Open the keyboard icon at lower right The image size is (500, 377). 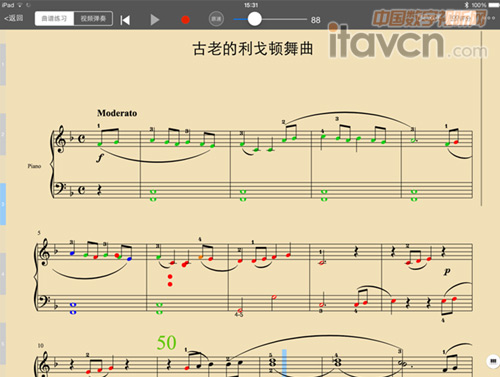pyautogui.click(x=493, y=361)
